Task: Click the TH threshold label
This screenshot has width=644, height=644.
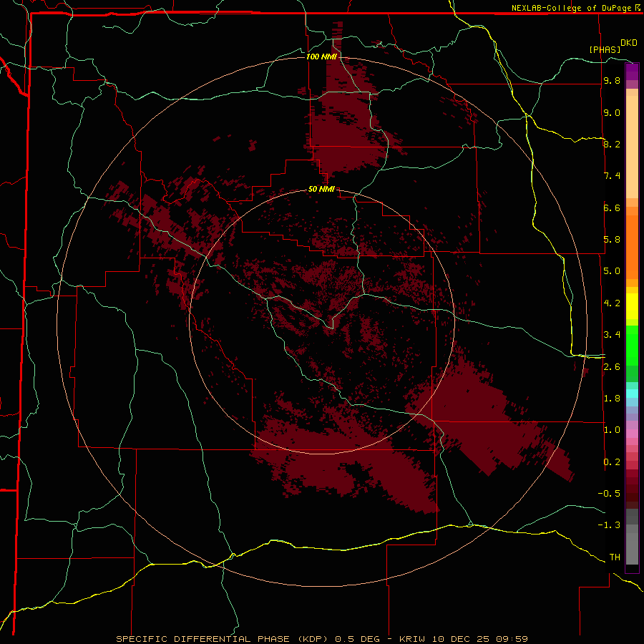Action: (x=615, y=557)
